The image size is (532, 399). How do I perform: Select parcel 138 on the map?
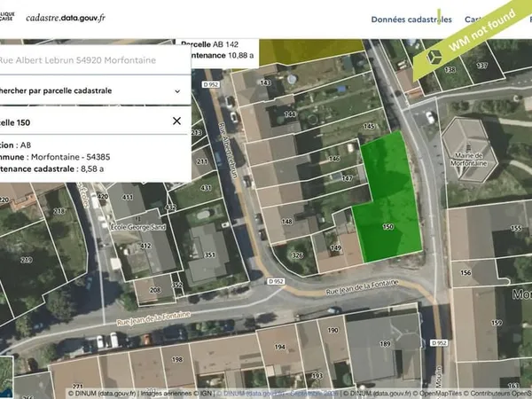point(450,69)
